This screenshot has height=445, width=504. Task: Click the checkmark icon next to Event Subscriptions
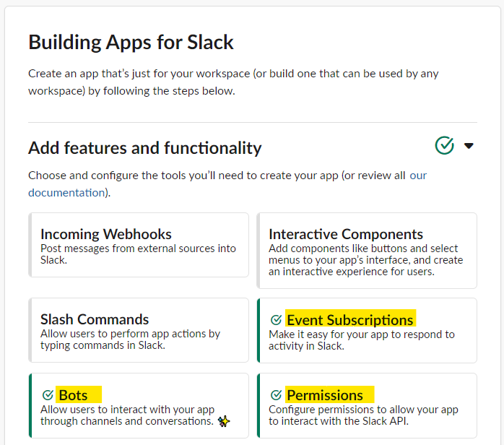tap(276, 320)
